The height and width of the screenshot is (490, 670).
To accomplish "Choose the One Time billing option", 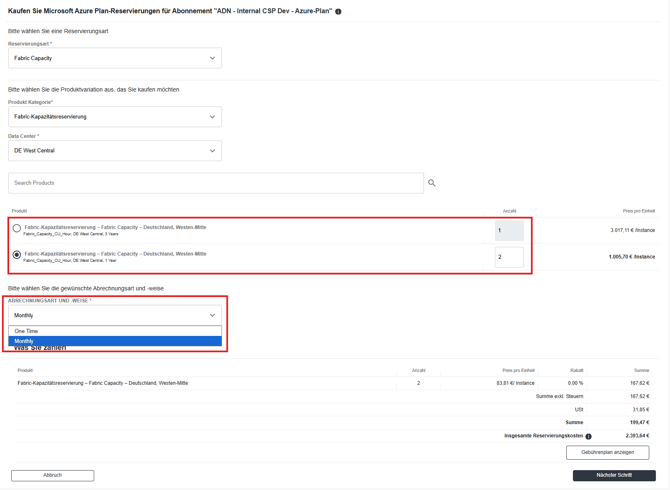I will point(115,331).
